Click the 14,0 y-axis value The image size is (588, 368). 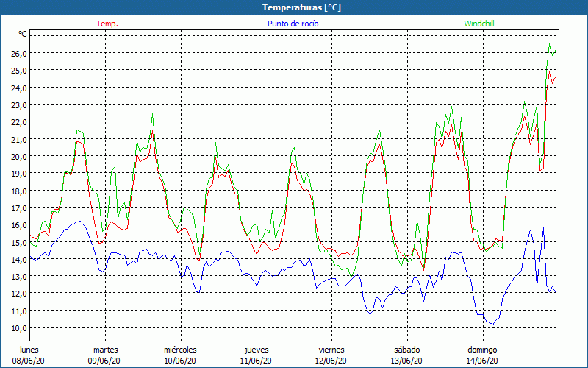19,260
